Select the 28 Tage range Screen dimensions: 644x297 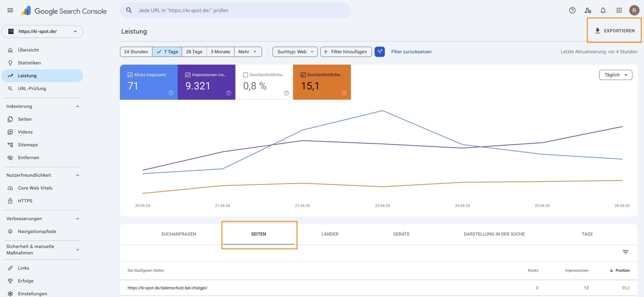click(194, 52)
